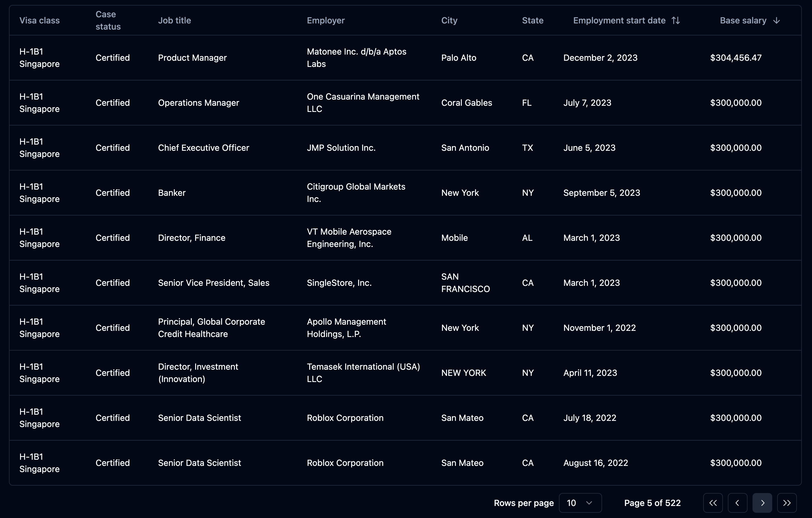The height and width of the screenshot is (518, 812).
Task: Click the Visa class column header
Action: pyautogui.click(x=39, y=21)
